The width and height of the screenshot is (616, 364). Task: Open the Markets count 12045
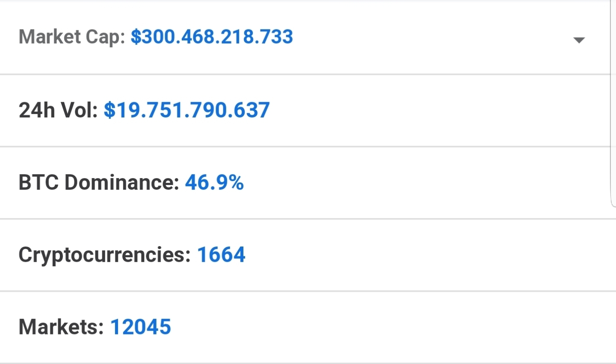click(141, 327)
